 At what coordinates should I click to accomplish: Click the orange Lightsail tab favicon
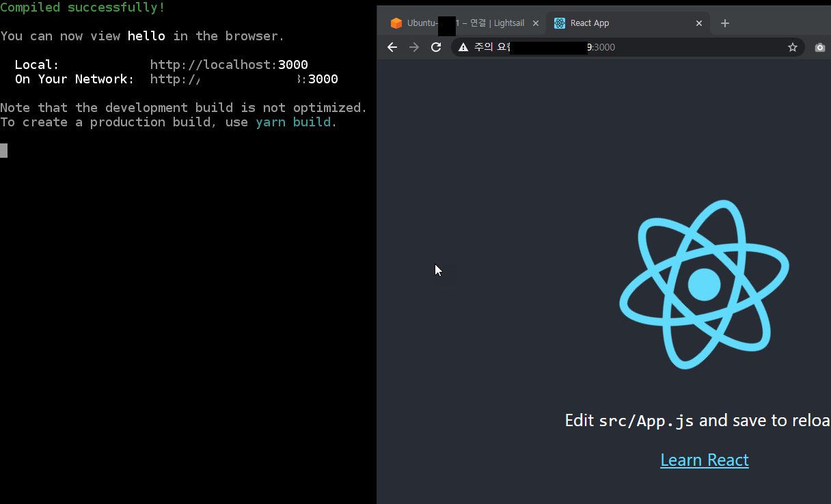click(x=396, y=23)
